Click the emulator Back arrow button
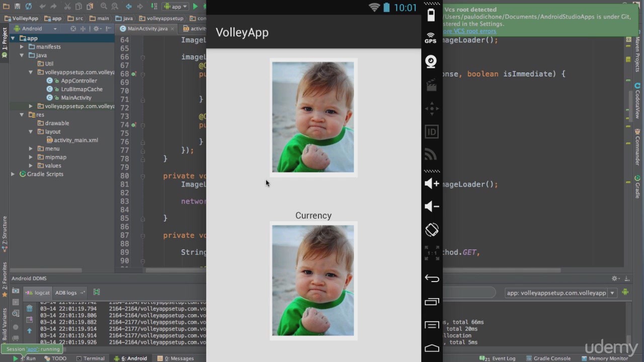 tap(432, 278)
